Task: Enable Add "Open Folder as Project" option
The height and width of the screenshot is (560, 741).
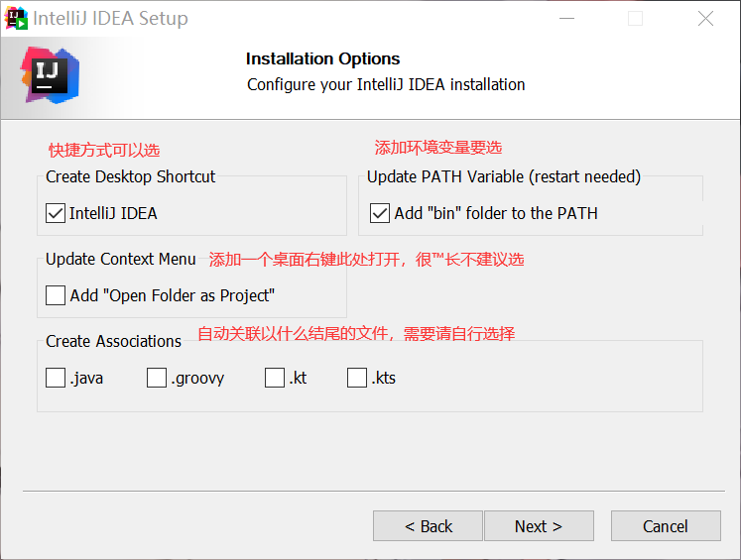Action: [56, 295]
